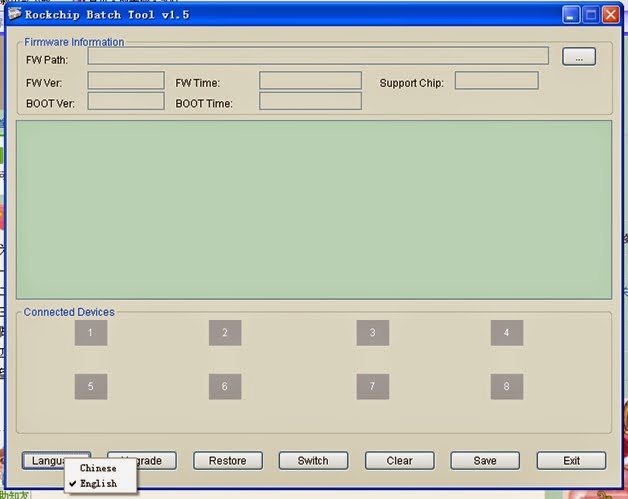
Task: Select connected device slot 5
Action: (91, 386)
